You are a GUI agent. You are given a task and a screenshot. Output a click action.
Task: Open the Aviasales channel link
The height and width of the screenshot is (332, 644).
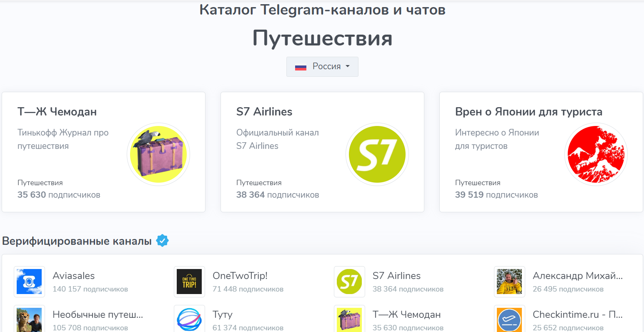(74, 276)
